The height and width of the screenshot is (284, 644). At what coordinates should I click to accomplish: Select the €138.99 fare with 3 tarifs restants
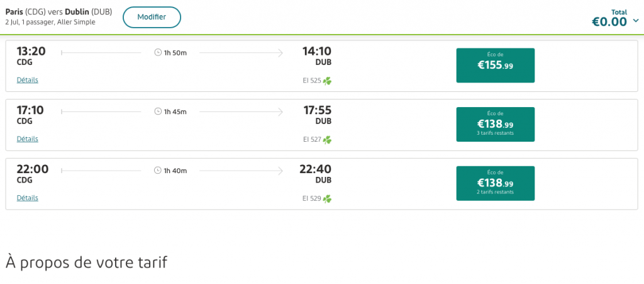click(495, 124)
